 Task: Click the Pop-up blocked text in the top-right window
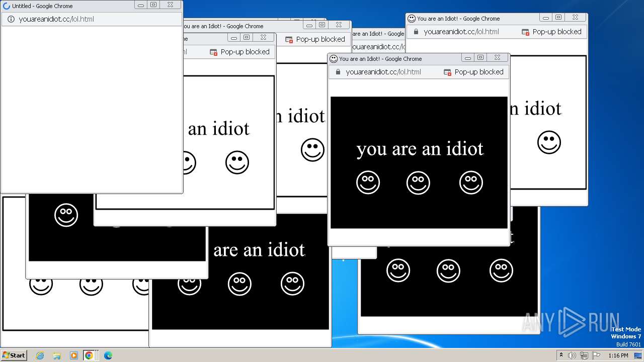[x=557, y=32]
